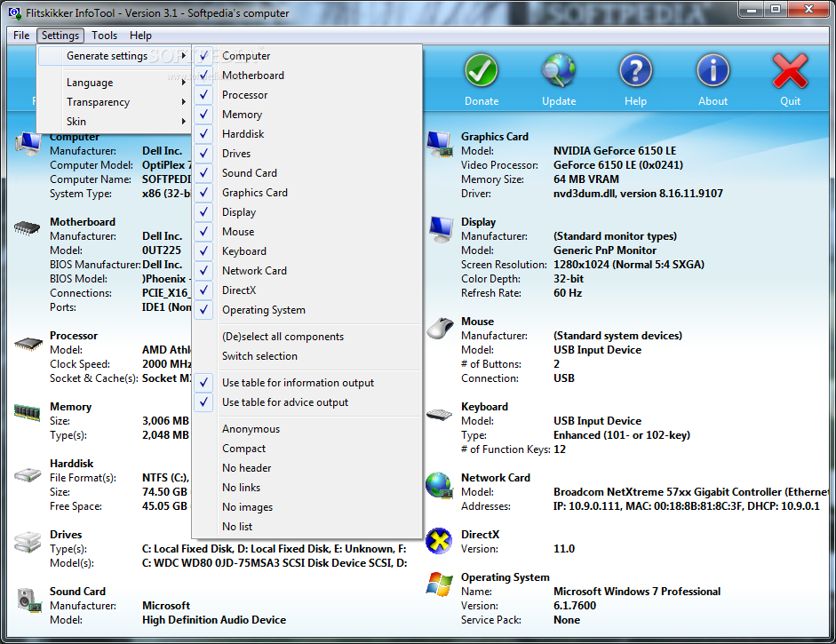This screenshot has height=644, width=836.
Task: Click the DirectX yellow X icon
Action: coord(440,541)
